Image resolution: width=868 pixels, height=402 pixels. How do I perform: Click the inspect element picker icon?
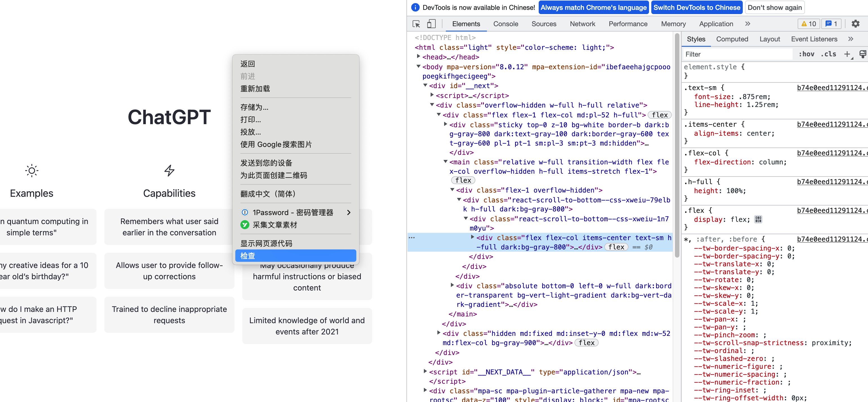(x=416, y=24)
